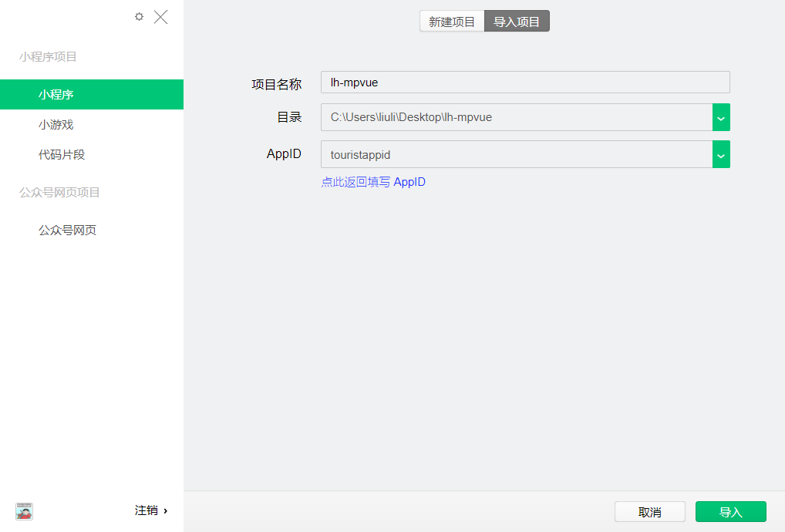Viewport: 785px width, 532px height.
Task: Click the 点此返回填写 AppID link
Action: pos(373,182)
